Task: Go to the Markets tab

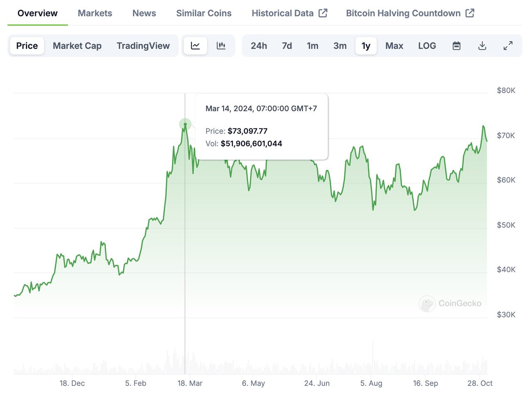Action: coord(95,13)
